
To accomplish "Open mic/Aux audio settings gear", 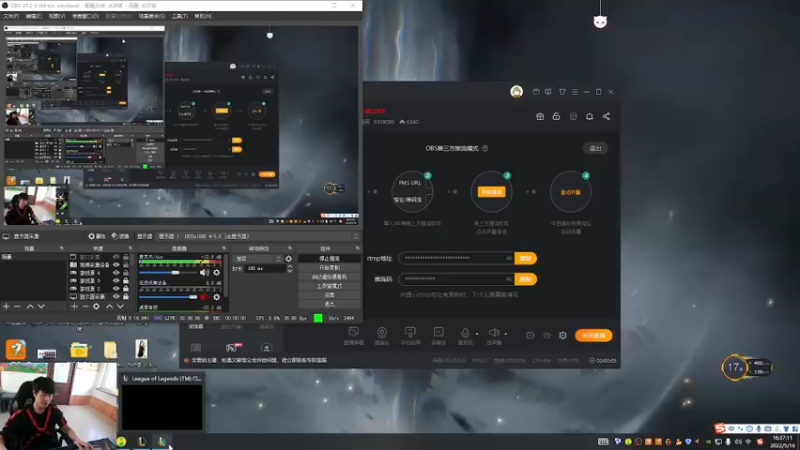I will click(217, 272).
